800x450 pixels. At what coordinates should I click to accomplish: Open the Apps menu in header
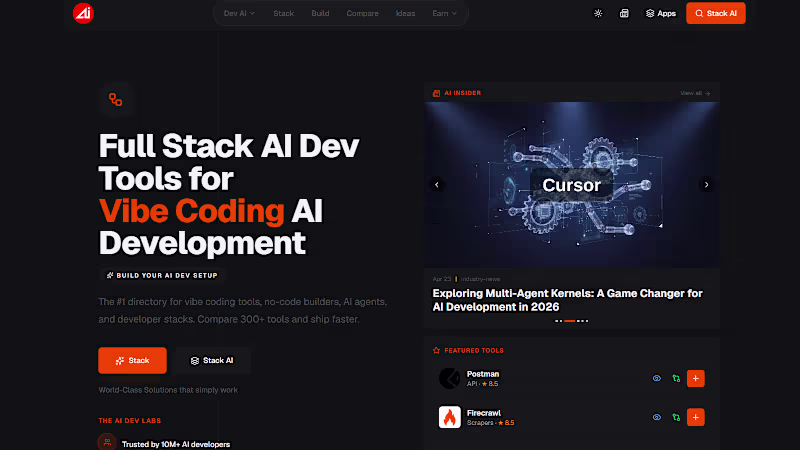[661, 13]
